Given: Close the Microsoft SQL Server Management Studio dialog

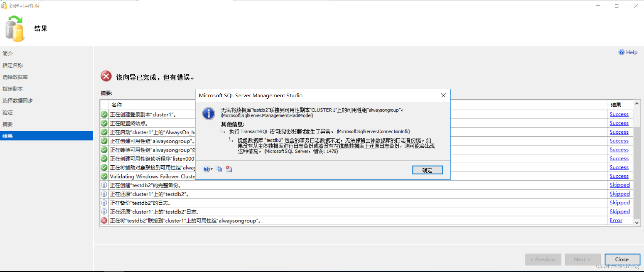Looking at the screenshot, I should point(443,95).
